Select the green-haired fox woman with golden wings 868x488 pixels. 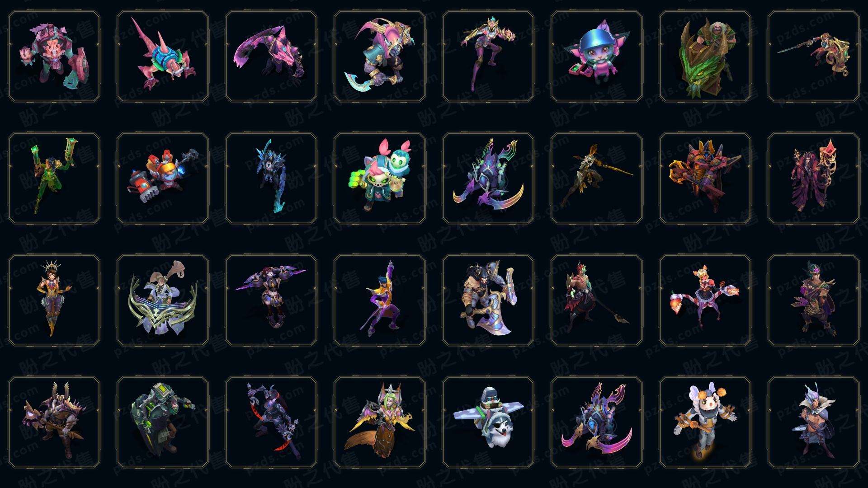[x=380, y=422]
